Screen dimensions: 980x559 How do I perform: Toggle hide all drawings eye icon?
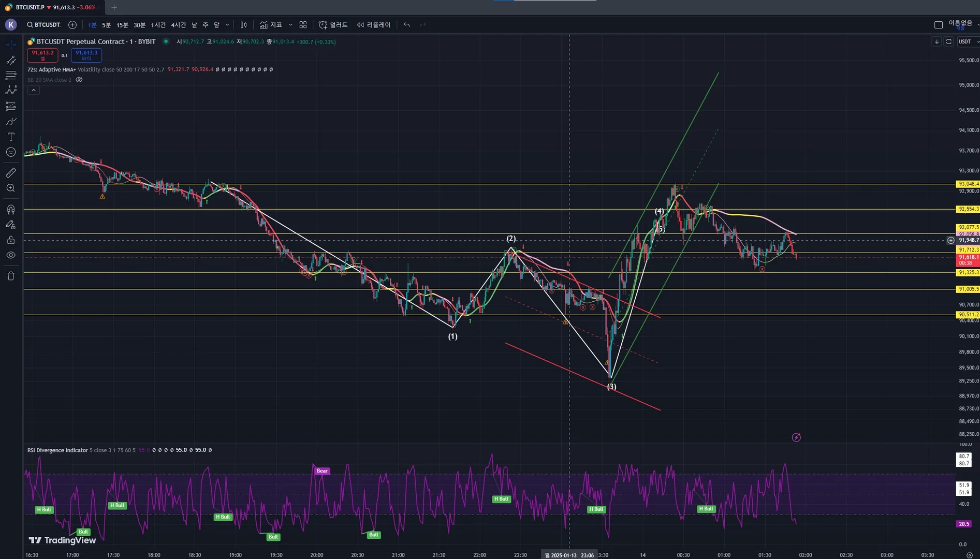pos(11,255)
